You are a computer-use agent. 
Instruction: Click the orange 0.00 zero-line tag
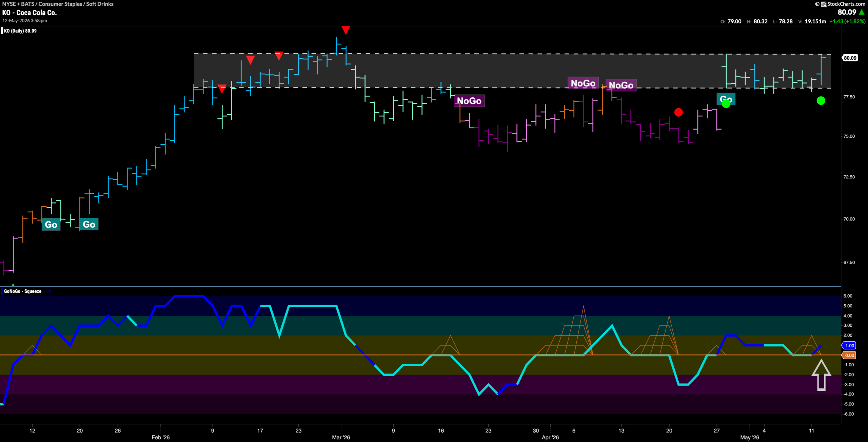[x=849, y=355]
